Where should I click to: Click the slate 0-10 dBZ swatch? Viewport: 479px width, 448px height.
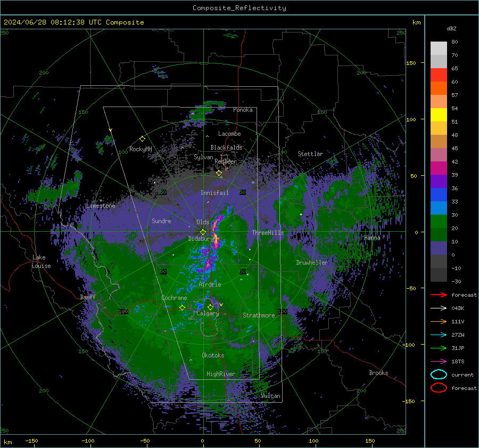click(439, 248)
